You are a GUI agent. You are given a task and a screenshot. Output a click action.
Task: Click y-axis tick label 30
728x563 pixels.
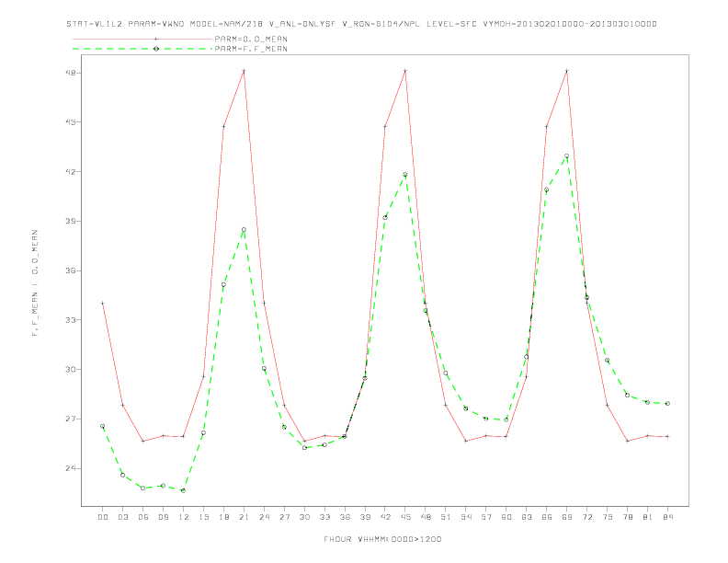coord(71,369)
